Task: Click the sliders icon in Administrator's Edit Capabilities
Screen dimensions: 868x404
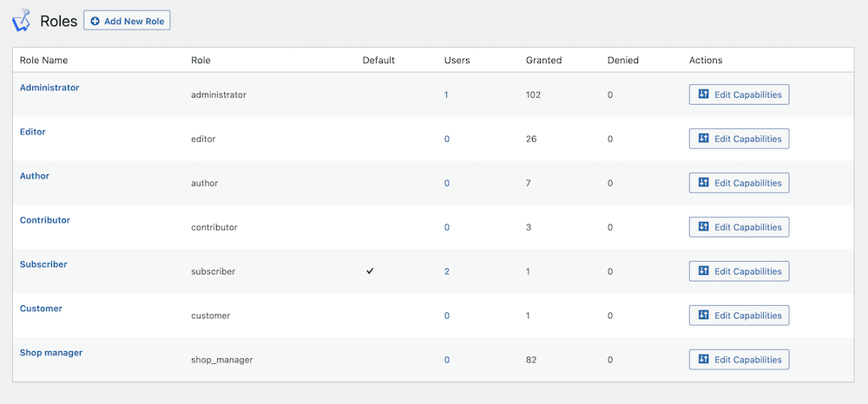Action: click(704, 94)
